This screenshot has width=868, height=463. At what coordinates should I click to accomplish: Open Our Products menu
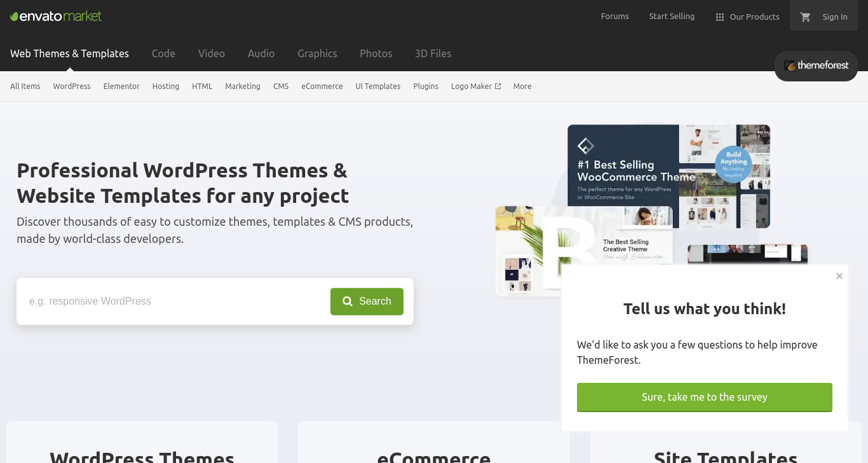[747, 17]
